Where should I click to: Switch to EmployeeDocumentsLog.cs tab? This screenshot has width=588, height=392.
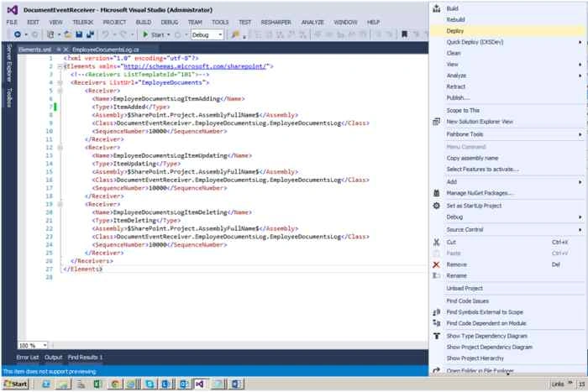(x=105, y=50)
